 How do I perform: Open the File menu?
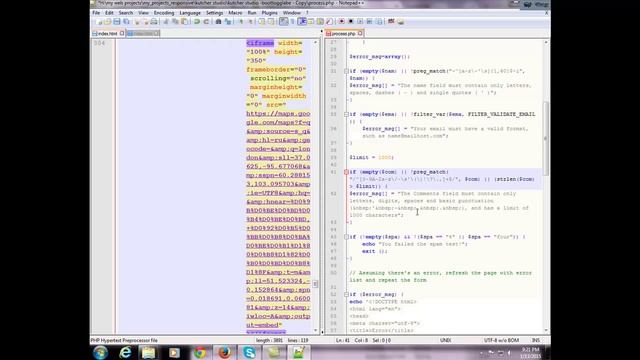point(96,13)
